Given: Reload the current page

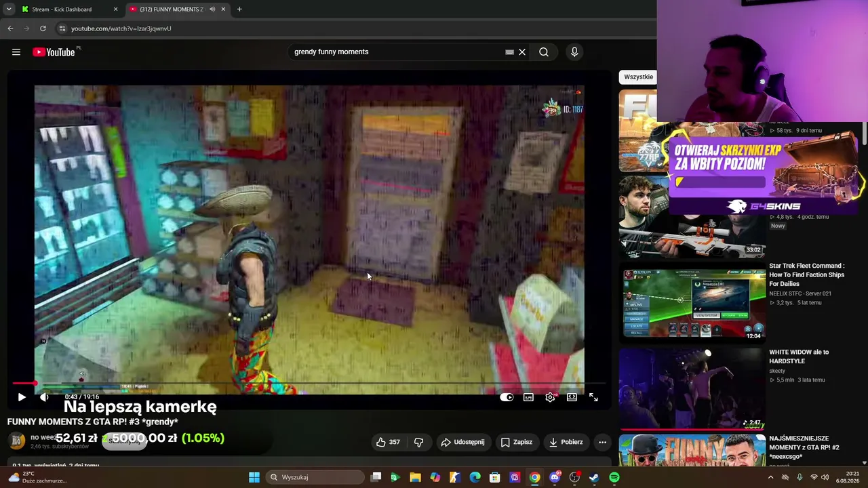Looking at the screenshot, I should pos(43,28).
